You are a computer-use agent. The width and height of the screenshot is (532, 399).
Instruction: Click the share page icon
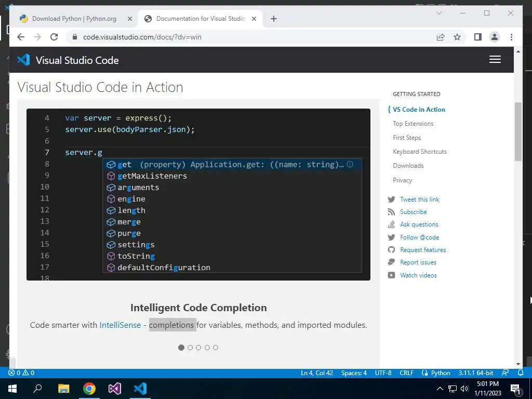(441, 37)
